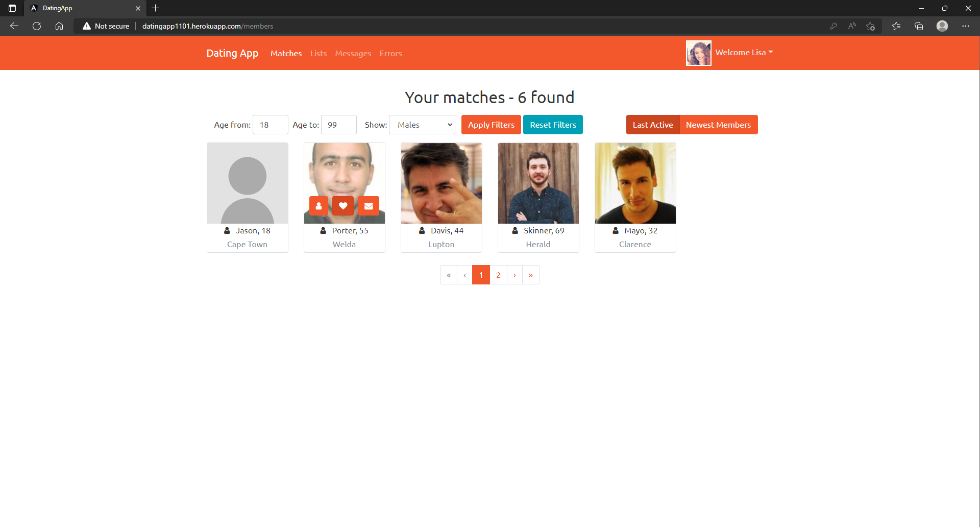
Task: Select page 2 of matches
Action: (498, 275)
